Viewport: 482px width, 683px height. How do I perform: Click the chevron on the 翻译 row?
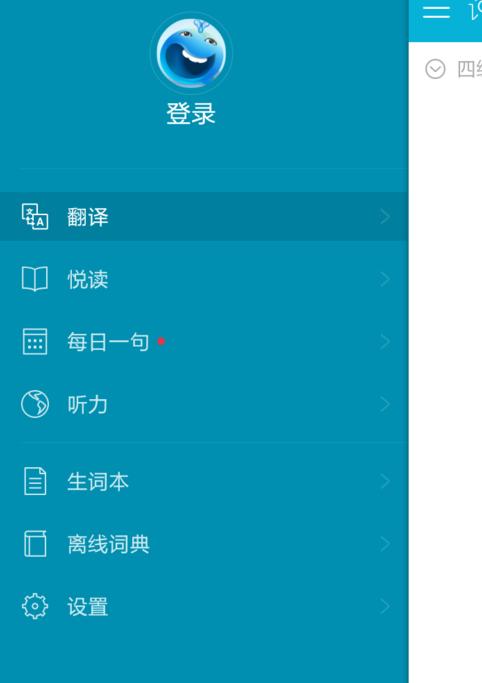[x=384, y=216]
